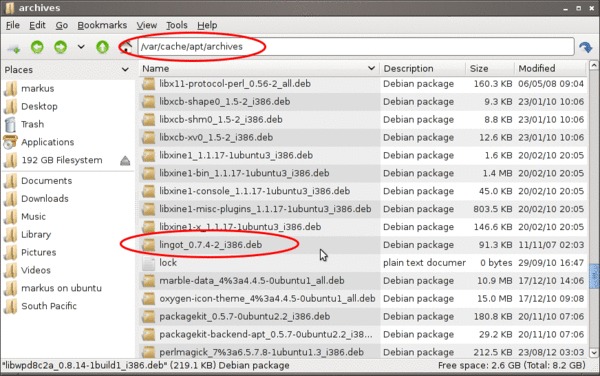Open the Help menu

pos(207,25)
